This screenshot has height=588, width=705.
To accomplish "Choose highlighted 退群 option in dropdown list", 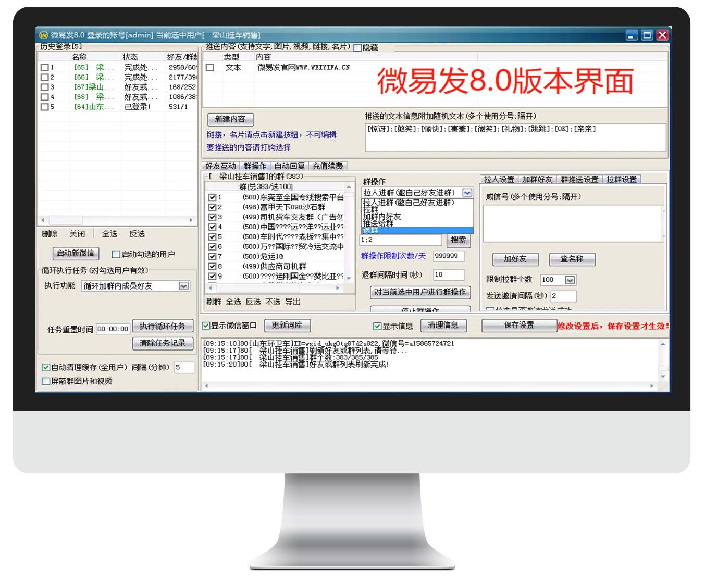I will pyautogui.click(x=417, y=230).
